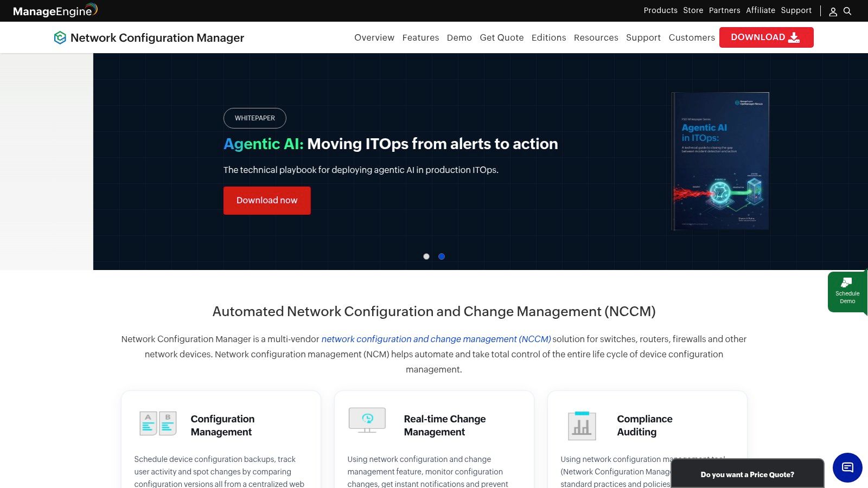The height and width of the screenshot is (488, 868).
Task: Open the Features menu
Action: (x=420, y=37)
